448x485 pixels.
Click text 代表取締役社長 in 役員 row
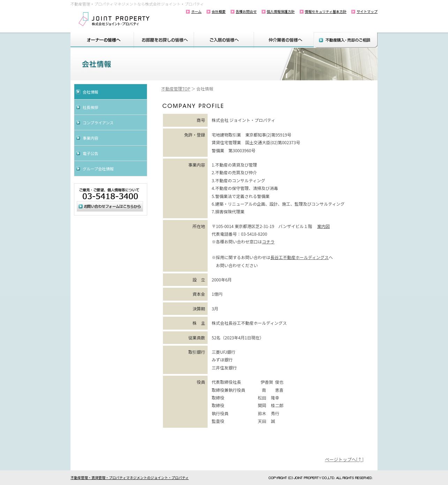tap(226, 382)
